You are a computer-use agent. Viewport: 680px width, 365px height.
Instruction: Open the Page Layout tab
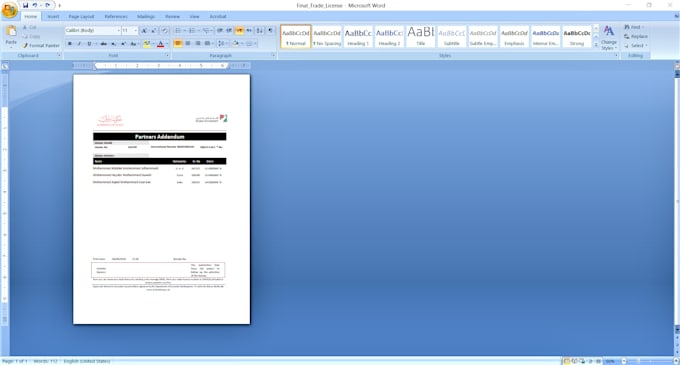(x=81, y=16)
